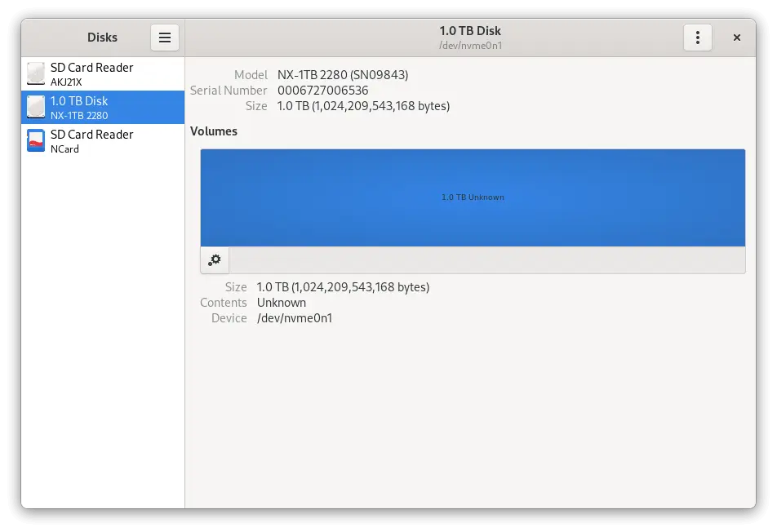
Task: Click the Contents Unknown value
Action: click(281, 303)
